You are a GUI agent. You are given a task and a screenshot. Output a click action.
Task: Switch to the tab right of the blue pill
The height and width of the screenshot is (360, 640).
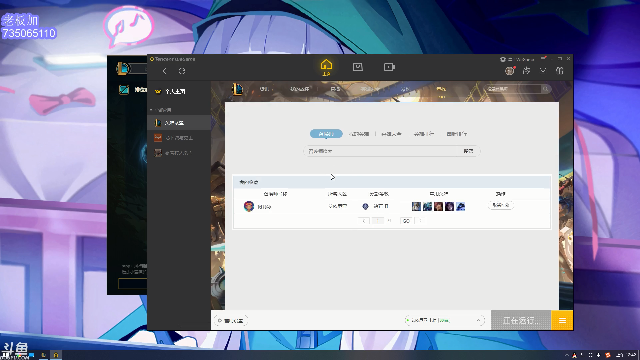[x=359, y=134]
